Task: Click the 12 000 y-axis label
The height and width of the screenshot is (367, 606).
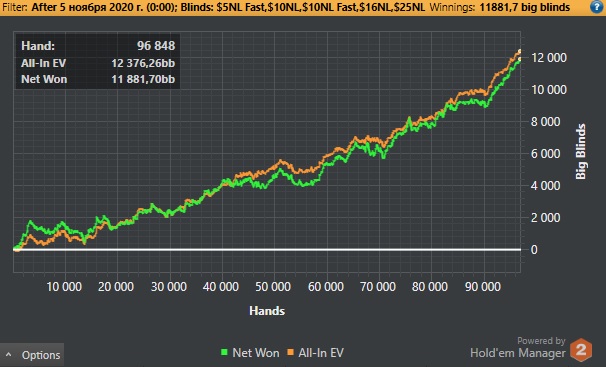Action: (x=549, y=58)
